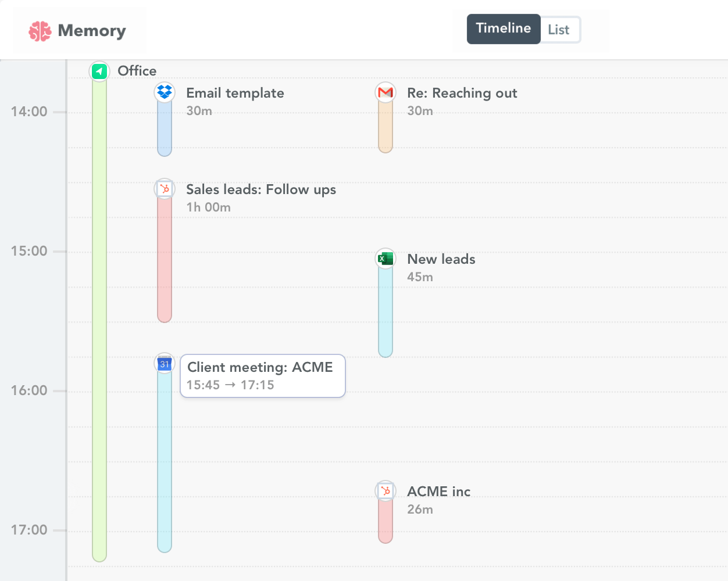Click the green app icon next to Office
Viewport: 728px width, 581px height.
(x=99, y=71)
